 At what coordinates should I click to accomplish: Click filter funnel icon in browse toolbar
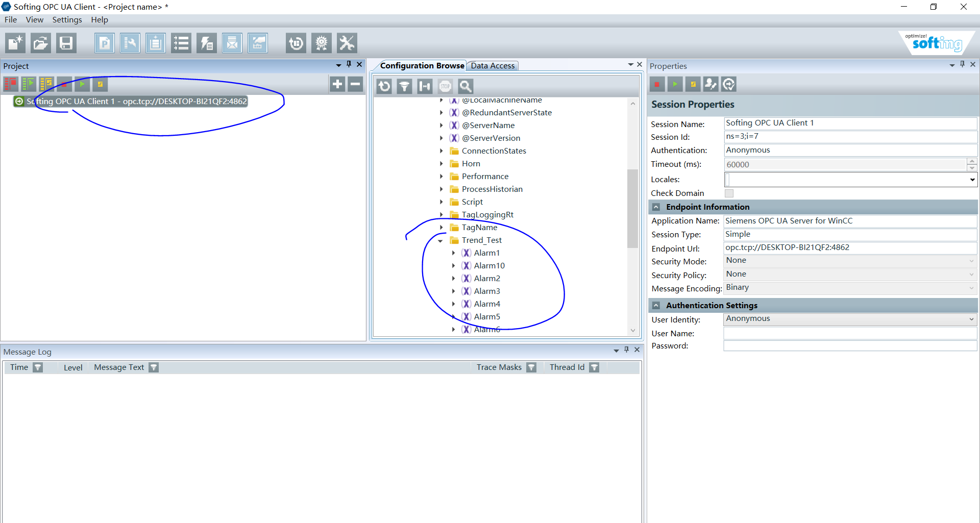[404, 86]
